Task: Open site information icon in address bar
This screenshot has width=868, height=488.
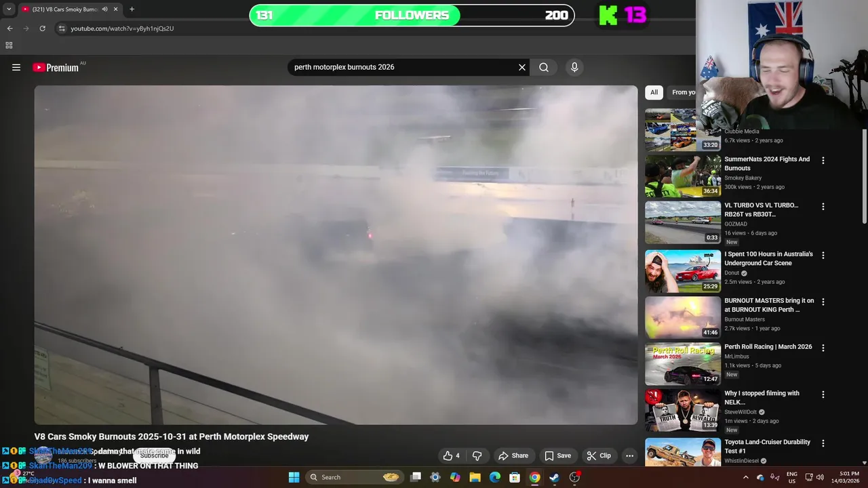Action: click(62, 28)
